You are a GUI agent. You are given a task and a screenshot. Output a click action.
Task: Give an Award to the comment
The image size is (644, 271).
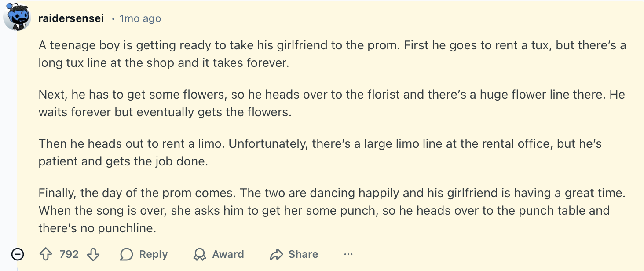tap(219, 254)
